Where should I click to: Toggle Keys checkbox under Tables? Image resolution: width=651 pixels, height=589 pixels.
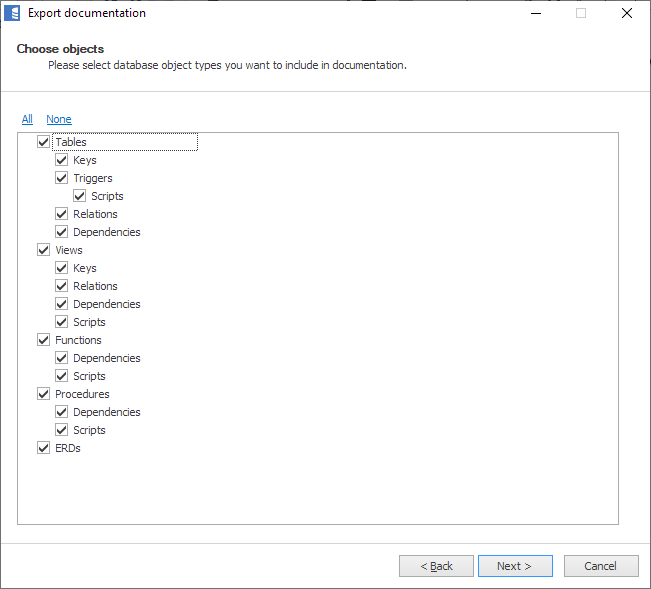tap(61, 160)
